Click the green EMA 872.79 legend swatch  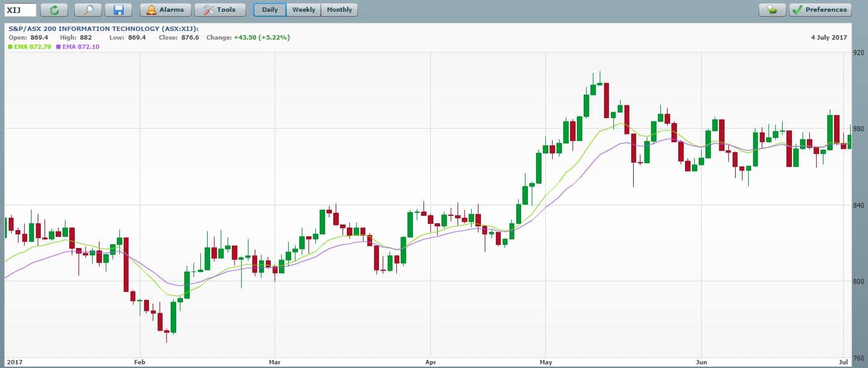click(11, 46)
